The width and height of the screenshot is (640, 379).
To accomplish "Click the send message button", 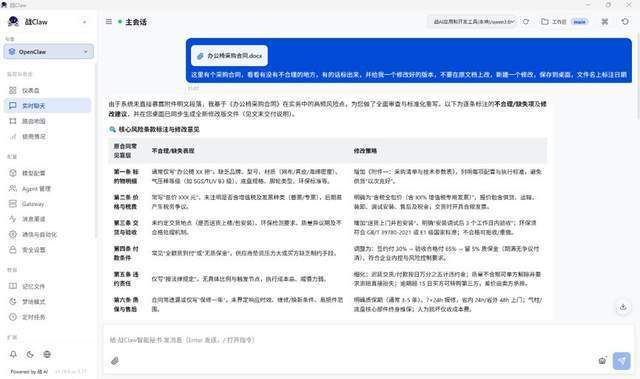I will click(621, 361).
